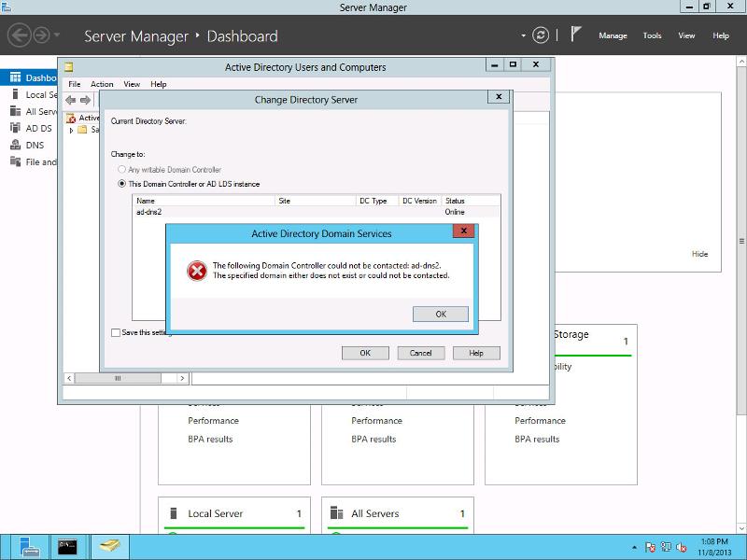Open the Notifications flag
The width and height of the screenshot is (747, 560).
click(575, 35)
